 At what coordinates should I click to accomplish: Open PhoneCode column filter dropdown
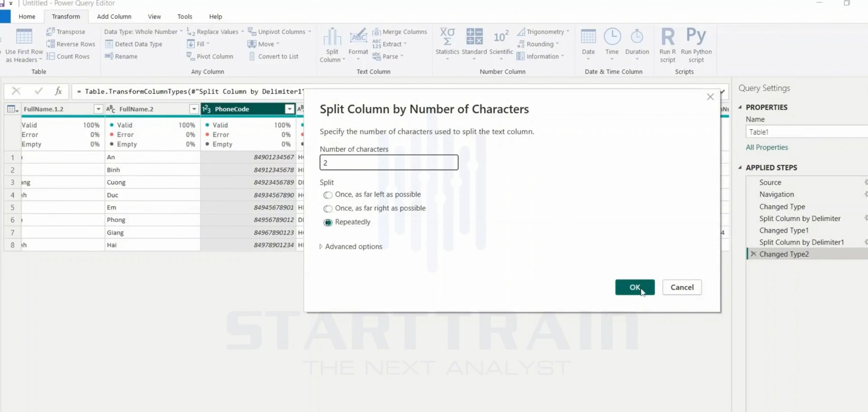coord(289,109)
